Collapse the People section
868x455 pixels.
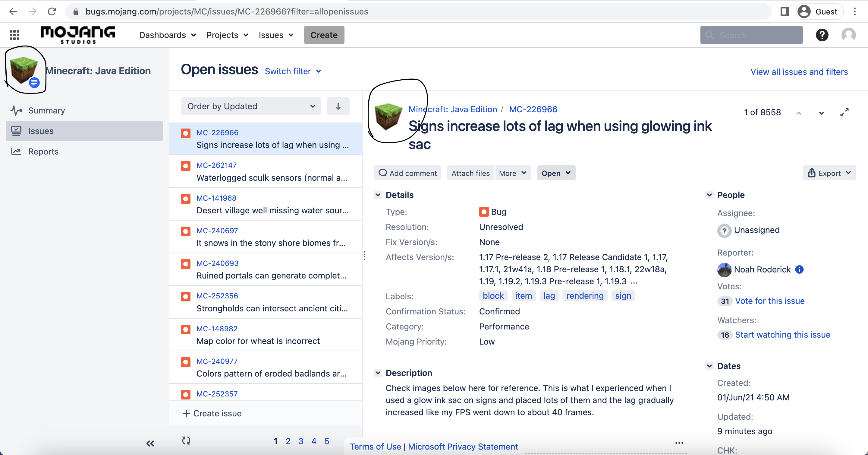click(709, 195)
